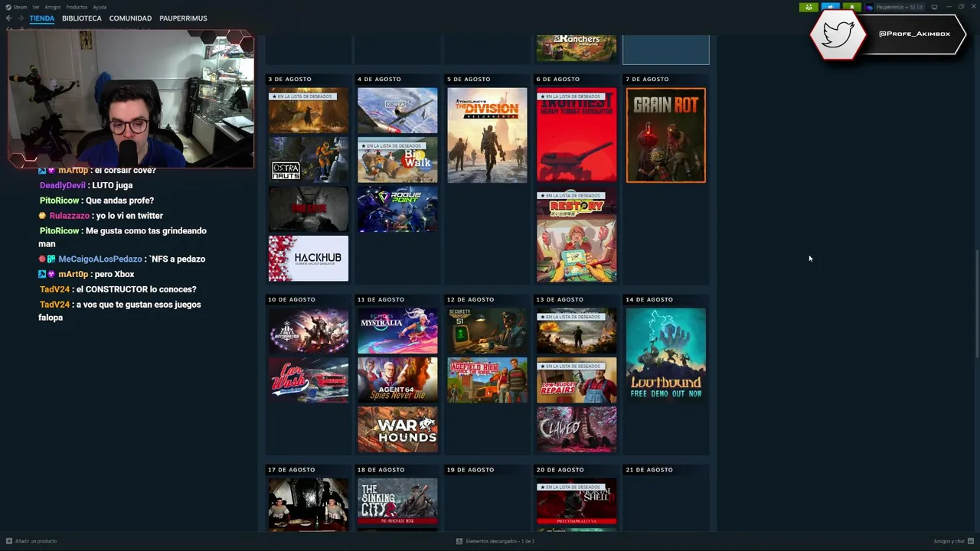Open the PAUPERRIMUS profile tab
The width and height of the screenshot is (980, 551).
(x=183, y=18)
